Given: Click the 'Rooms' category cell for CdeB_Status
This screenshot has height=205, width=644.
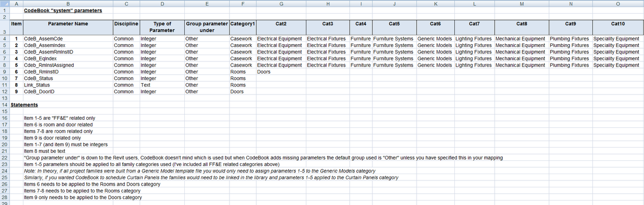Looking at the screenshot, I should (243, 78).
